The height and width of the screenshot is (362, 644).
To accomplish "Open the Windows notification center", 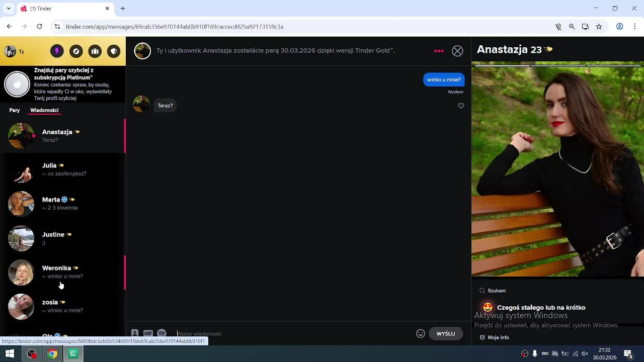I will pos(628,354).
